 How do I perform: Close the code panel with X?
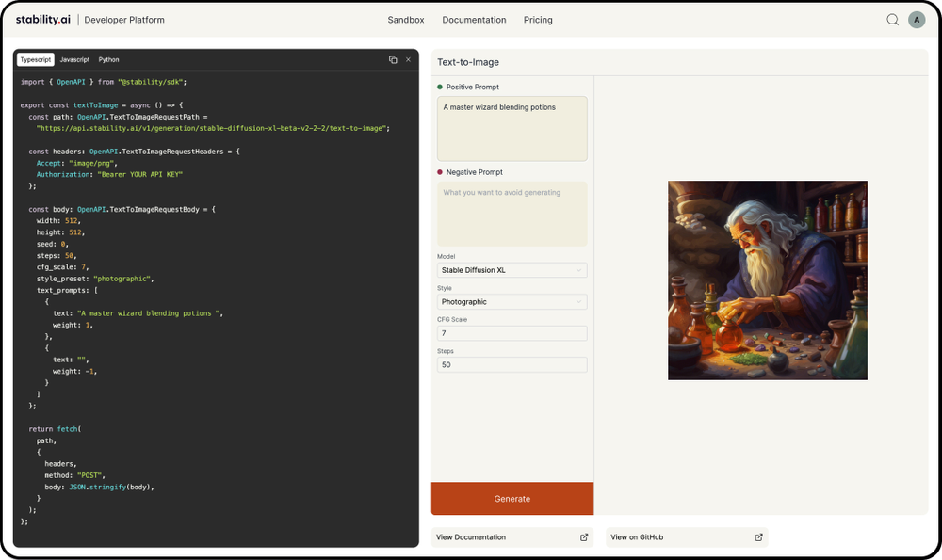click(409, 59)
